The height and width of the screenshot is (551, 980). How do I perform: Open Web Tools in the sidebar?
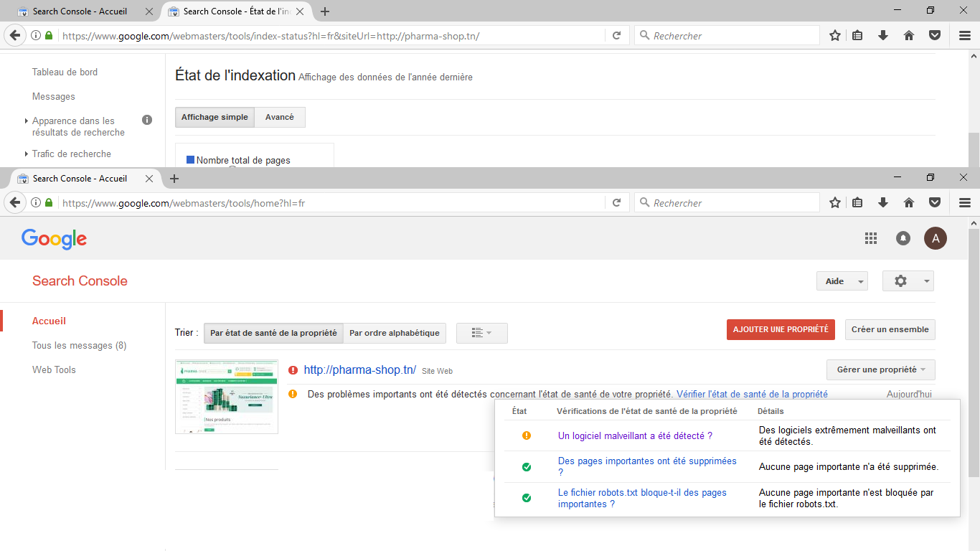[x=54, y=370]
